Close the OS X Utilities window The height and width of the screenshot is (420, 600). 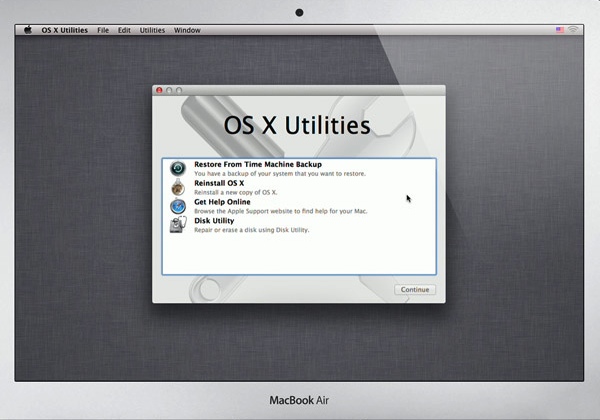pyautogui.click(x=159, y=90)
